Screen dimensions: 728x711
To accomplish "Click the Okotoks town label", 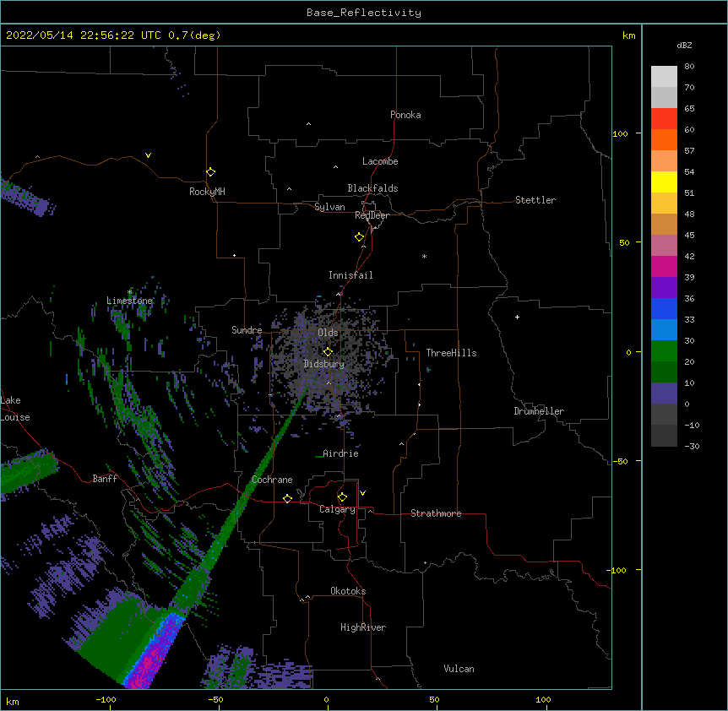I will coord(348,591).
